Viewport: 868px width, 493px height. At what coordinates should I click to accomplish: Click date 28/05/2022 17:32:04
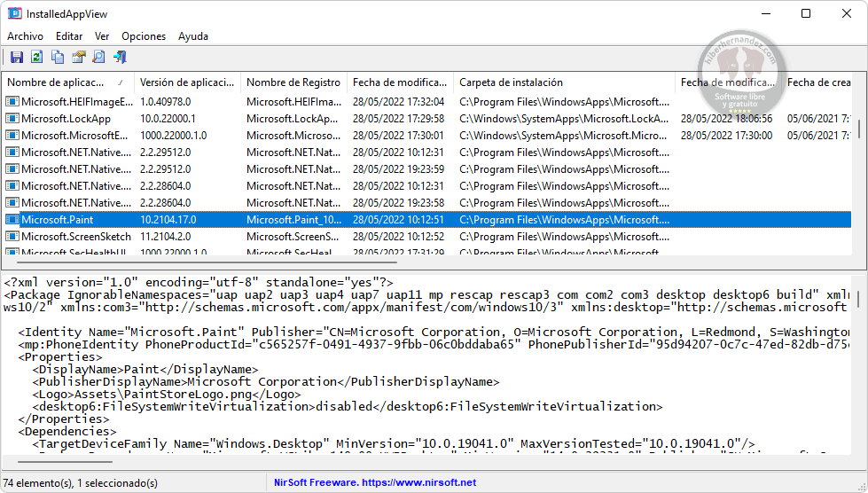(399, 102)
